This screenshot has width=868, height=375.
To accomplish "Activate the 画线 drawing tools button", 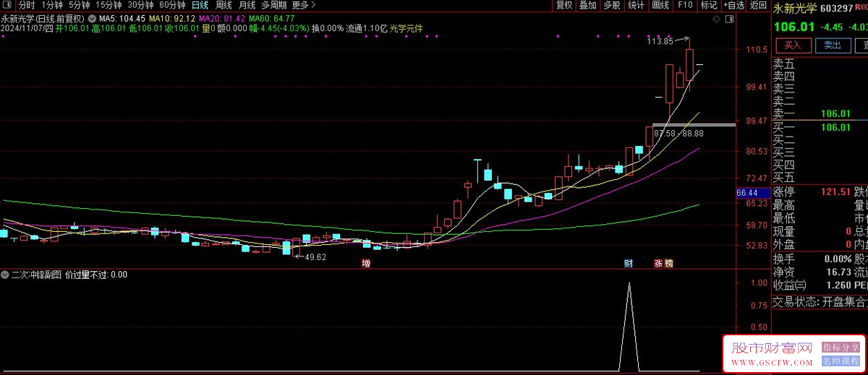I will pyautogui.click(x=660, y=5).
